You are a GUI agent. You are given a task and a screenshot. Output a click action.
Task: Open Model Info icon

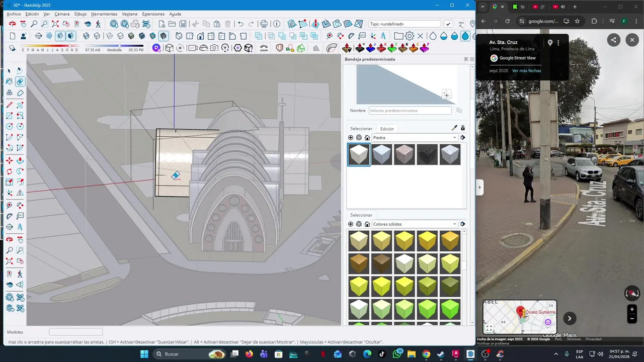277,24
